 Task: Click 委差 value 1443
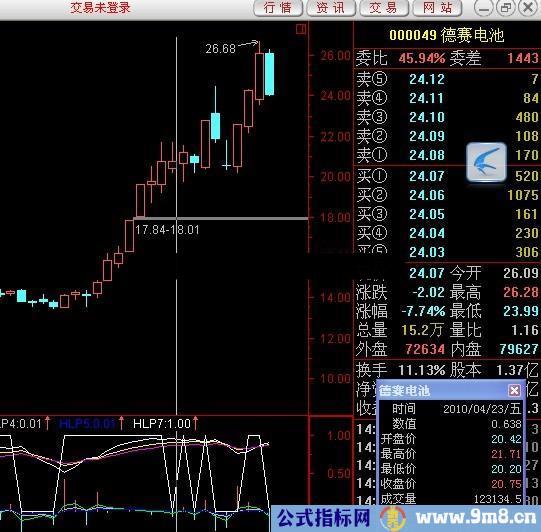click(522, 58)
